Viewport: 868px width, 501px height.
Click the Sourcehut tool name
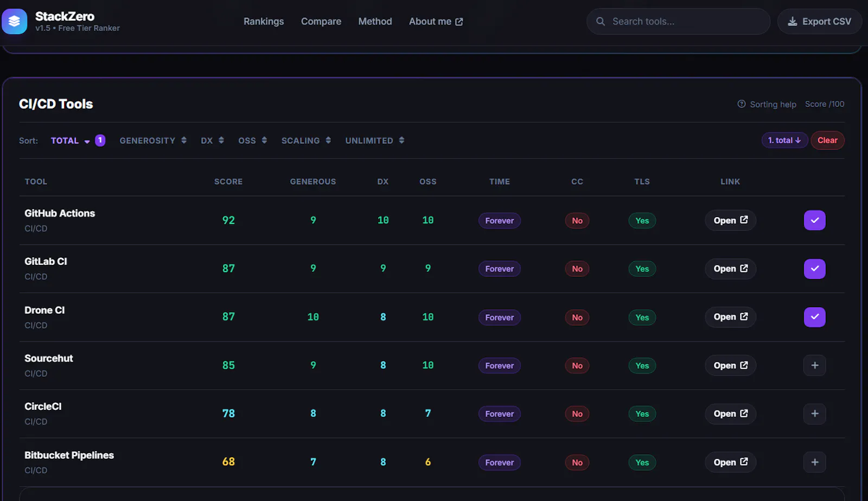click(49, 358)
